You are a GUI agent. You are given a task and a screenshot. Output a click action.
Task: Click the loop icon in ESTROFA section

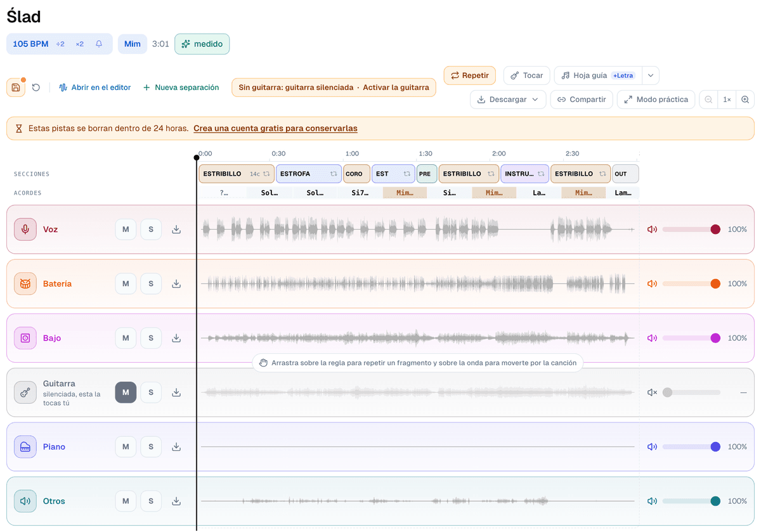[334, 174]
